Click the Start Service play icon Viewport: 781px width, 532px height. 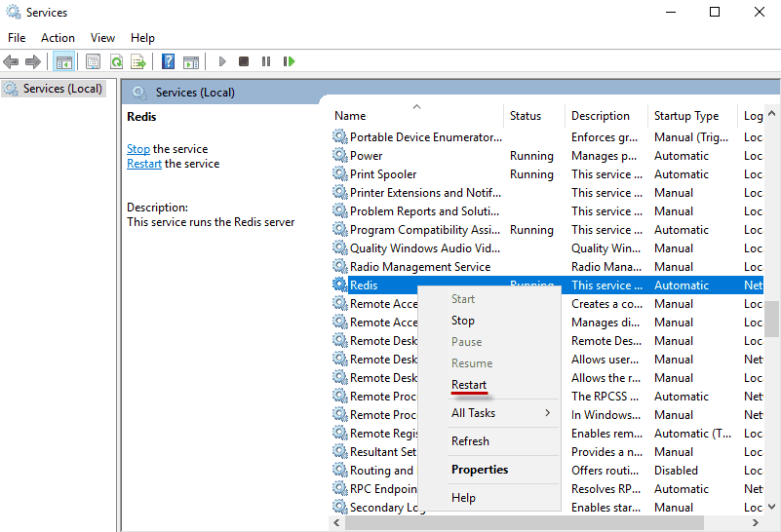[x=222, y=61]
